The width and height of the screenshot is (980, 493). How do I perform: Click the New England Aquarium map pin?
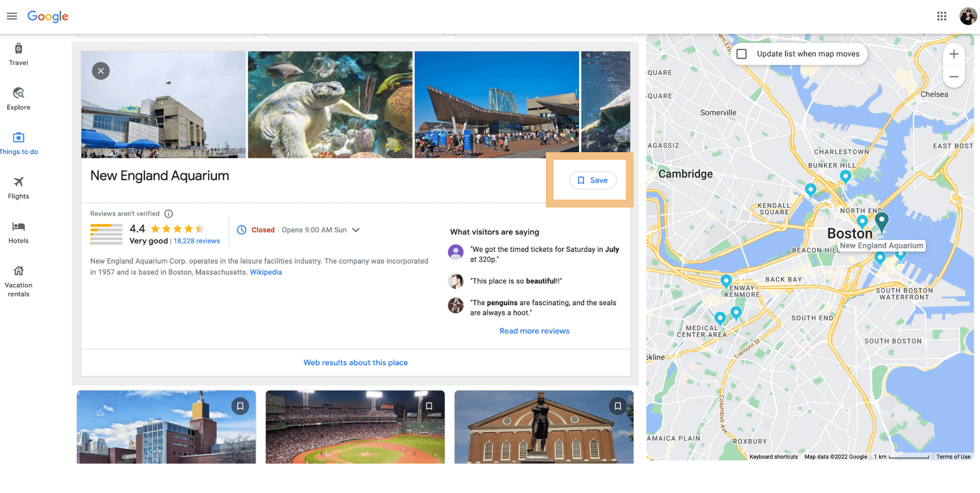pyautogui.click(x=881, y=221)
